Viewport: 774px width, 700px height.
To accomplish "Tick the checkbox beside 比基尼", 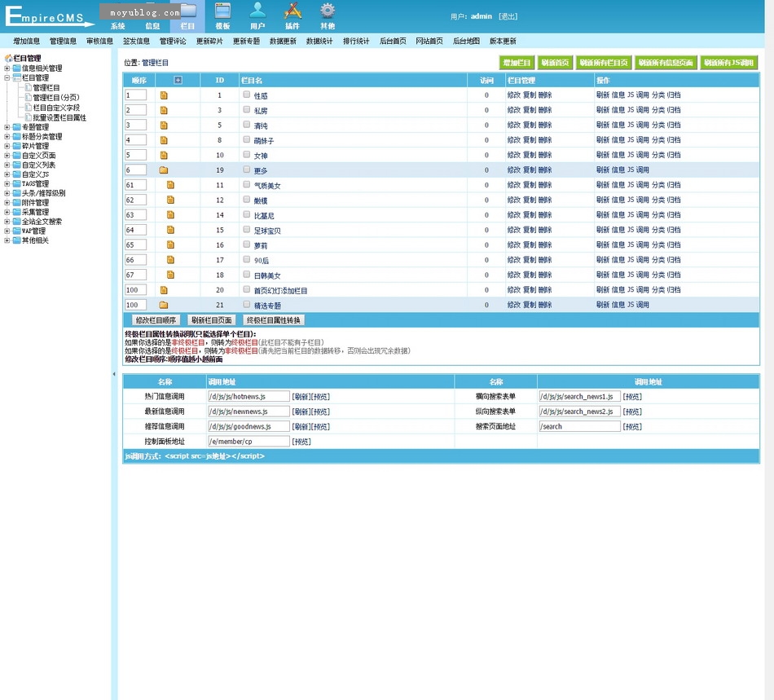I will [247, 215].
